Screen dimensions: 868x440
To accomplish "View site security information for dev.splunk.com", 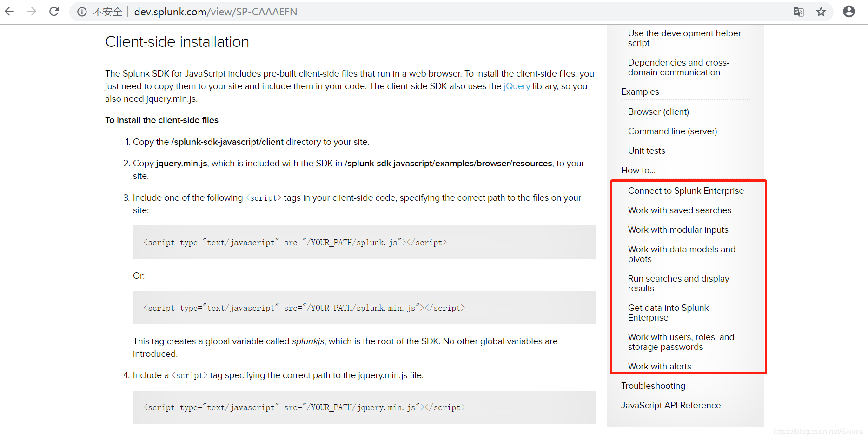I will 82,11.
